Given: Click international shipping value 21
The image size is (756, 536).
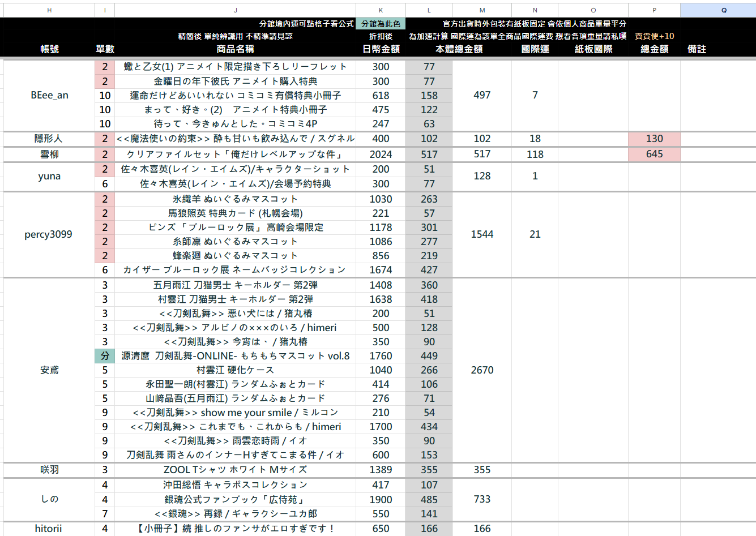Looking at the screenshot, I should coord(535,234).
